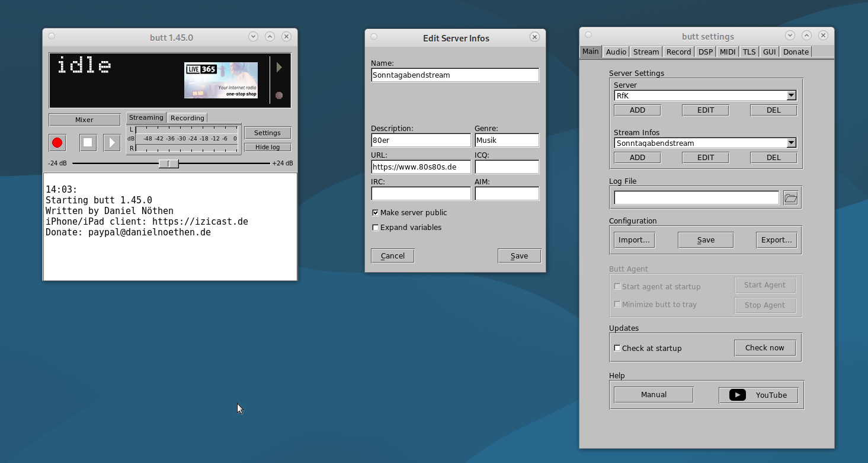Screen dimensions: 868x463
Task: Click the Hide log button
Action: (267, 147)
